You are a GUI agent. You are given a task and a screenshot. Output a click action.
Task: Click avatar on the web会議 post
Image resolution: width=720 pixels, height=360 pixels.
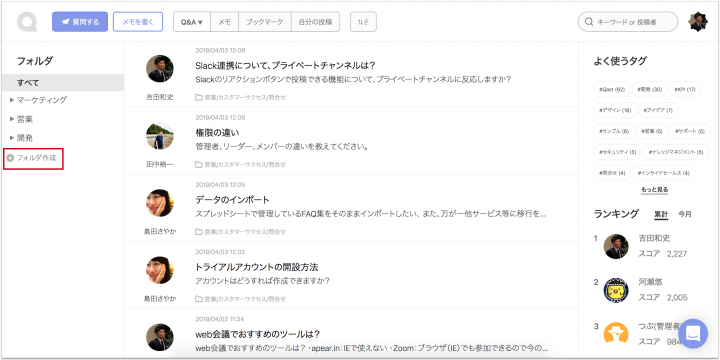[x=160, y=337]
